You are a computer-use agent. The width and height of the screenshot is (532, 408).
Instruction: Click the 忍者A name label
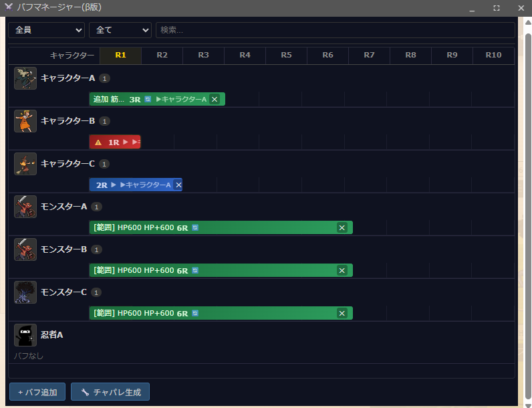pos(52,335)
